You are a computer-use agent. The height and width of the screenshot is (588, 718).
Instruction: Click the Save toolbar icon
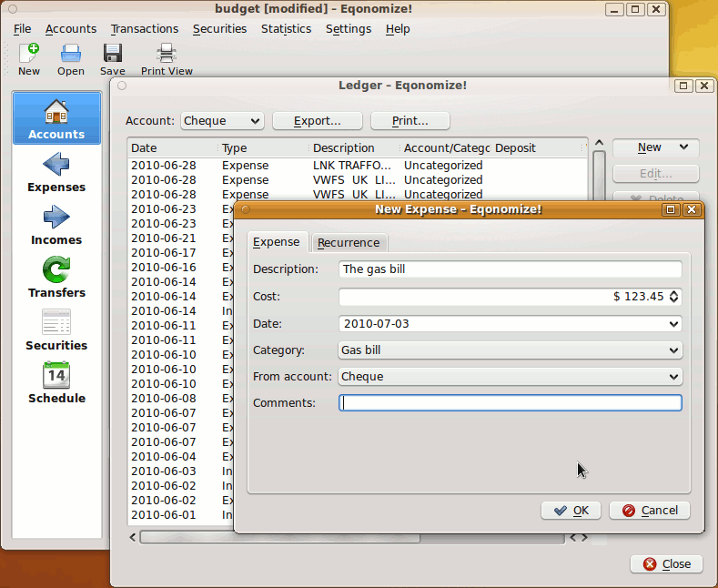point(113,58)
